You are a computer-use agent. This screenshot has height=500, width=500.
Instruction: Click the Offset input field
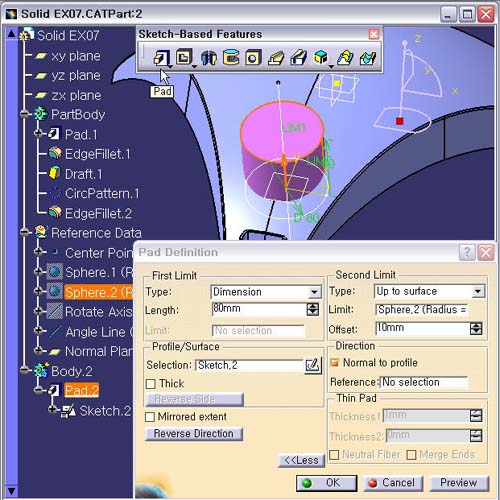422,328
